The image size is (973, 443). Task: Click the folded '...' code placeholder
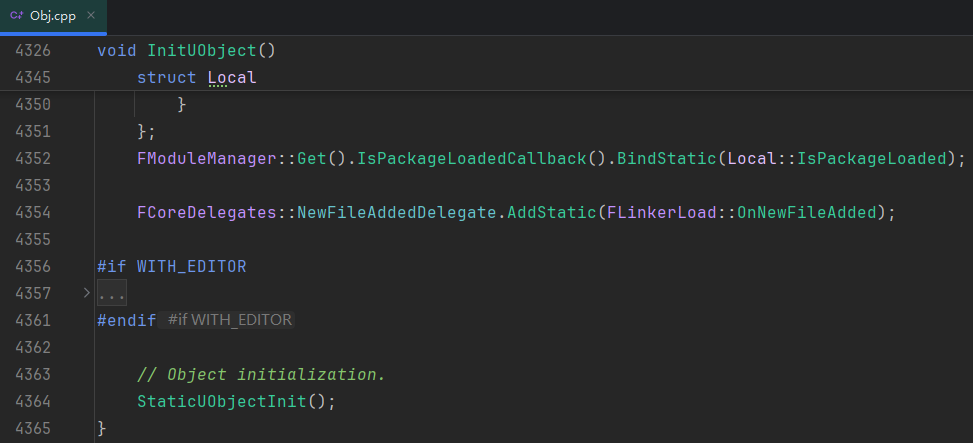coord(111,294)
